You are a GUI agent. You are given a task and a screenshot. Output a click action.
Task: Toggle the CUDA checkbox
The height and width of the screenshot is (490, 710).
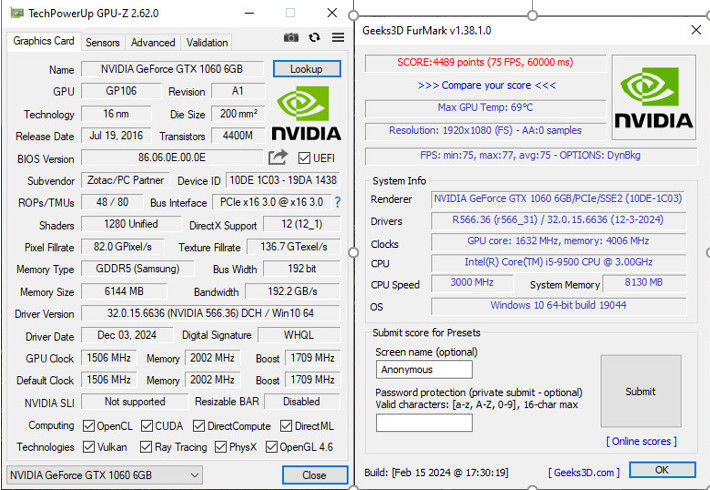click(x=147, y=426)
